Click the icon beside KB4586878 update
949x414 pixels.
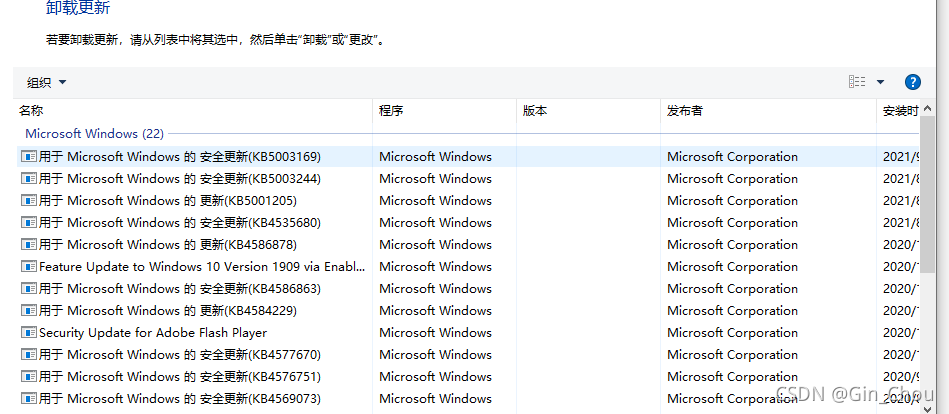28,245
